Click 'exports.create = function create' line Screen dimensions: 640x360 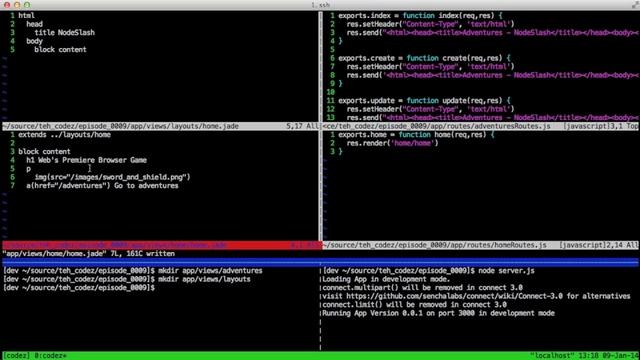click(x=424, y=58)
